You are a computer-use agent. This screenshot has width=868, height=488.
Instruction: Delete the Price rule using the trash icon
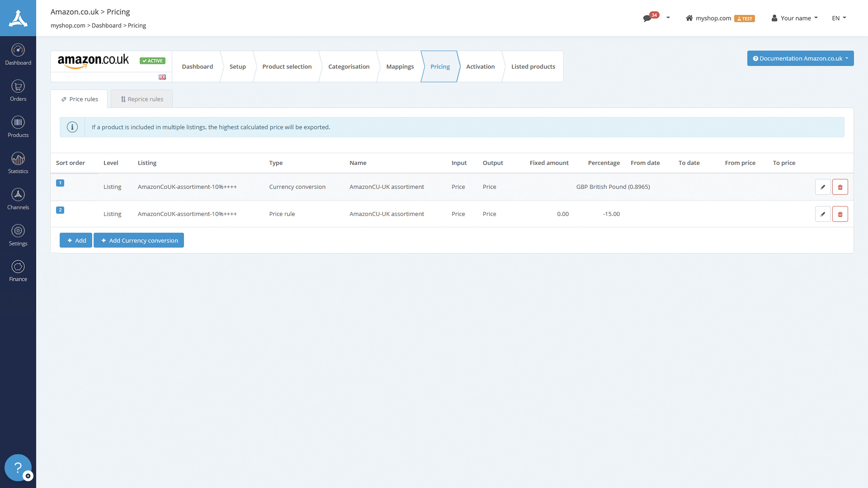[x=840, y=214]
